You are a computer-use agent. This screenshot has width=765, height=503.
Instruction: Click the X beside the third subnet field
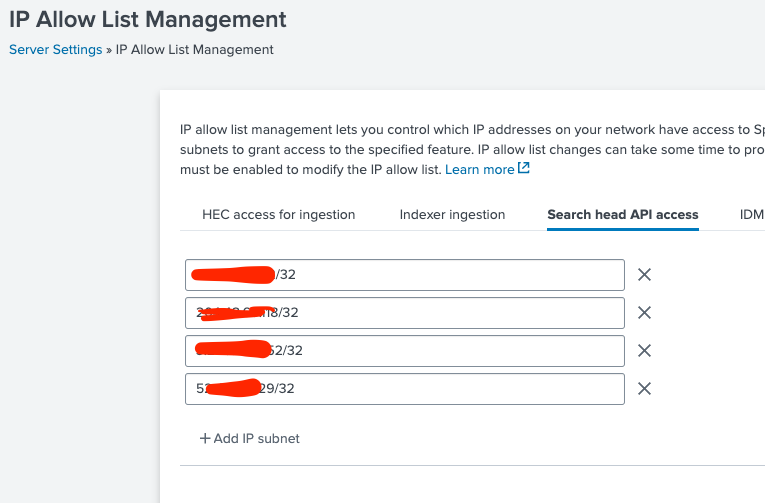point(645,351)
